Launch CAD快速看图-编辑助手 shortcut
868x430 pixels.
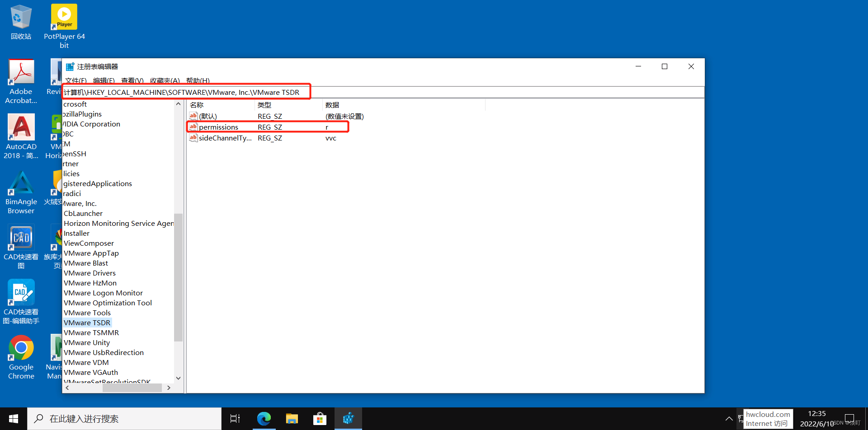pos(21,302)
